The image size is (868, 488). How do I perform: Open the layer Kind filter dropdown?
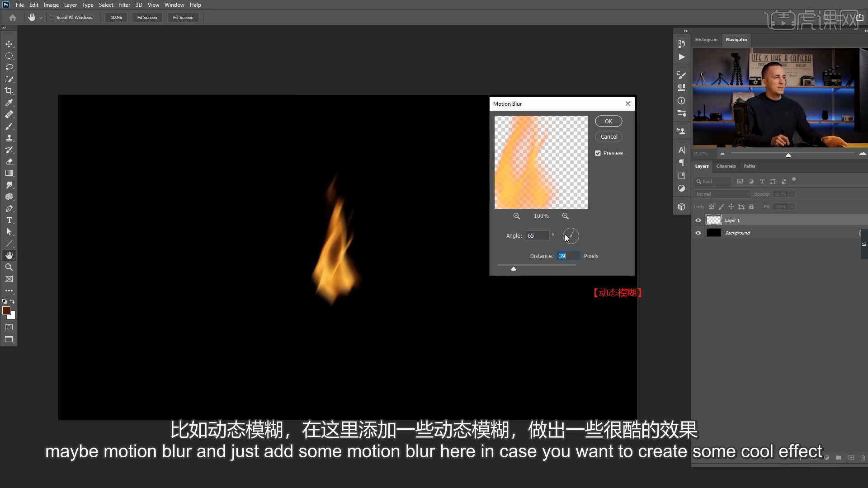[713, 182]
